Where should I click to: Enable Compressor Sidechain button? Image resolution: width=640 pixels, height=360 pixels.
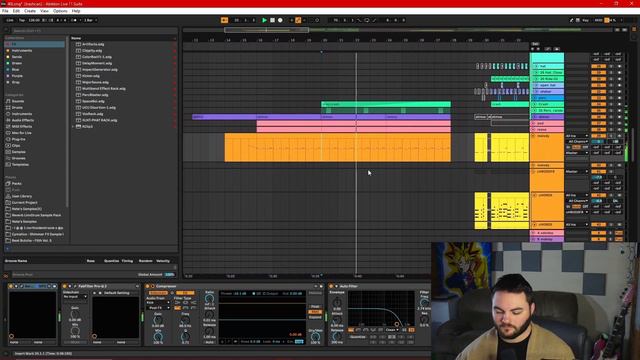(158, 293)
